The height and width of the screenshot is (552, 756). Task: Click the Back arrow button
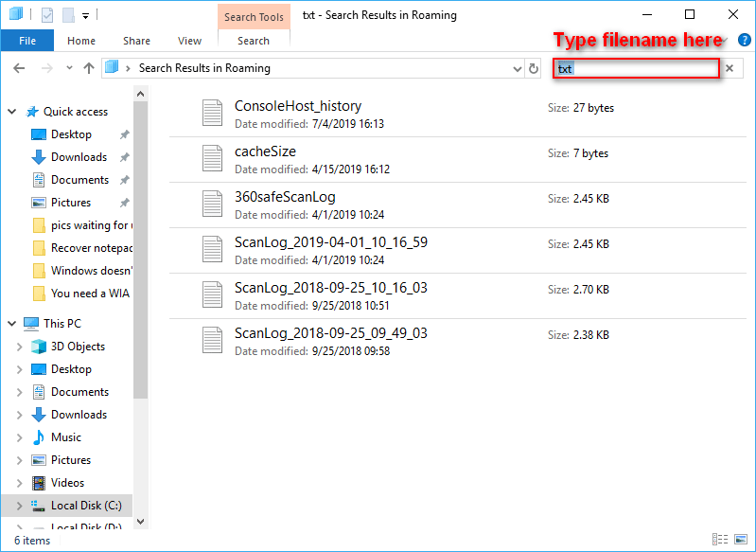(20, 68)
